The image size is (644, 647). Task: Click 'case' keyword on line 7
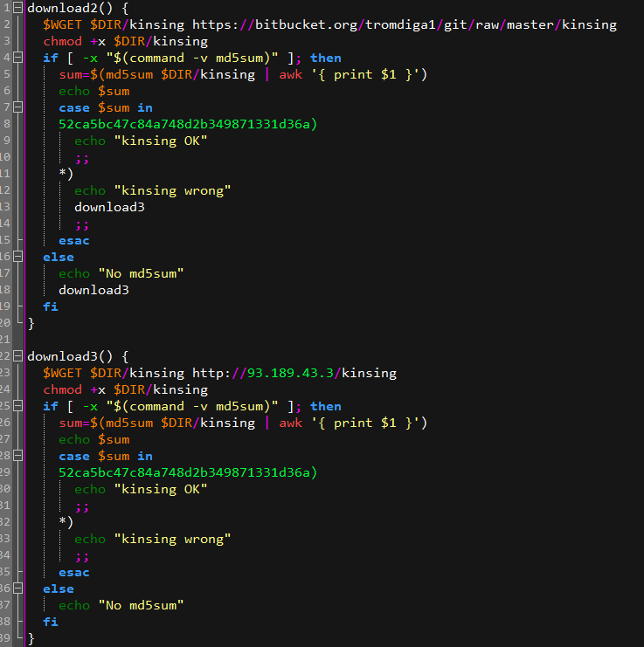(x=74, y=108)
